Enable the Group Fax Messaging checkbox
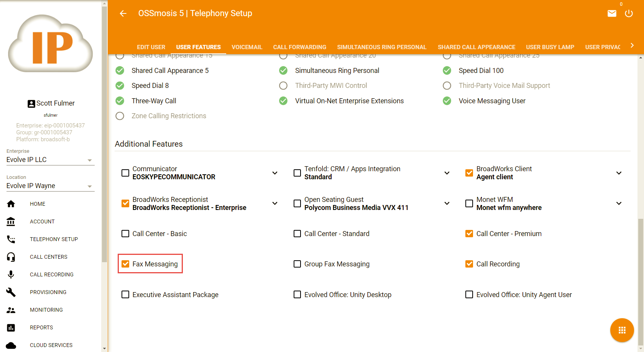644x352 pixels. click(297, 264)
